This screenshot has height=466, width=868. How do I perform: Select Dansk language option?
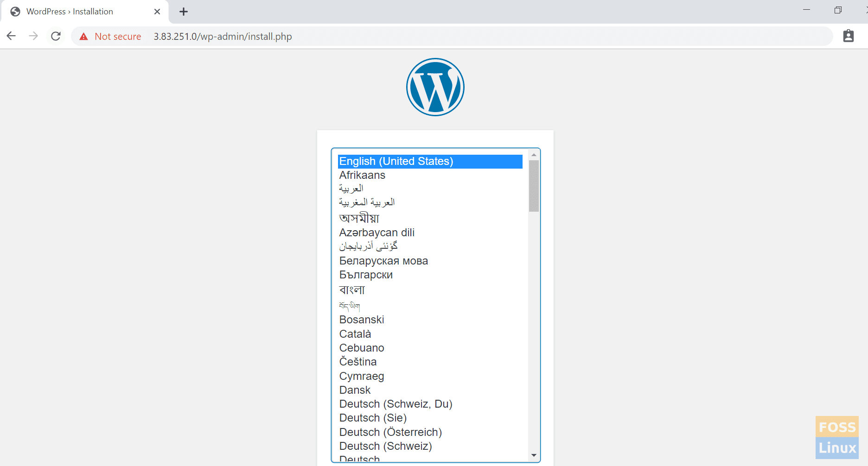point(430,390)
